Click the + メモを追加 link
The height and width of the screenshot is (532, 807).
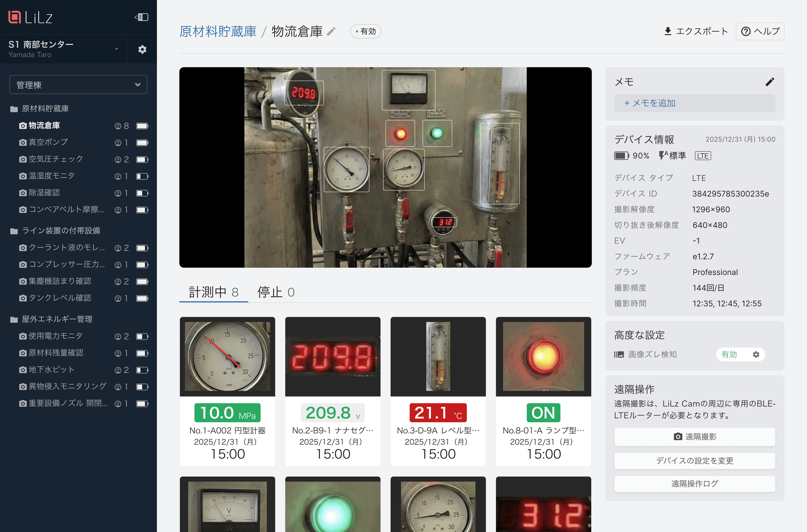coord(650,103)
